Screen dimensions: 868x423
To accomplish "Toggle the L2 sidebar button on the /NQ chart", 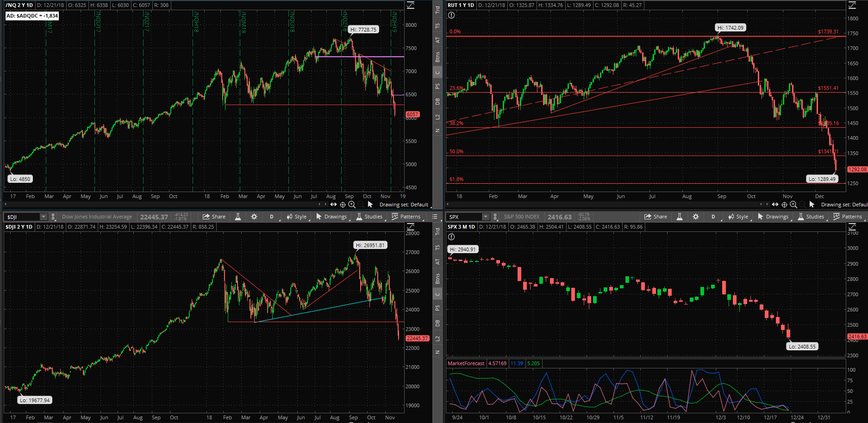I will (x=437, y=117).
